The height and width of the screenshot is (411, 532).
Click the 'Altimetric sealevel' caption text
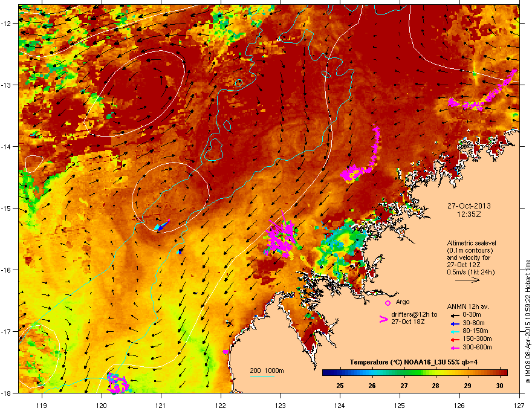tap(472, 243)
